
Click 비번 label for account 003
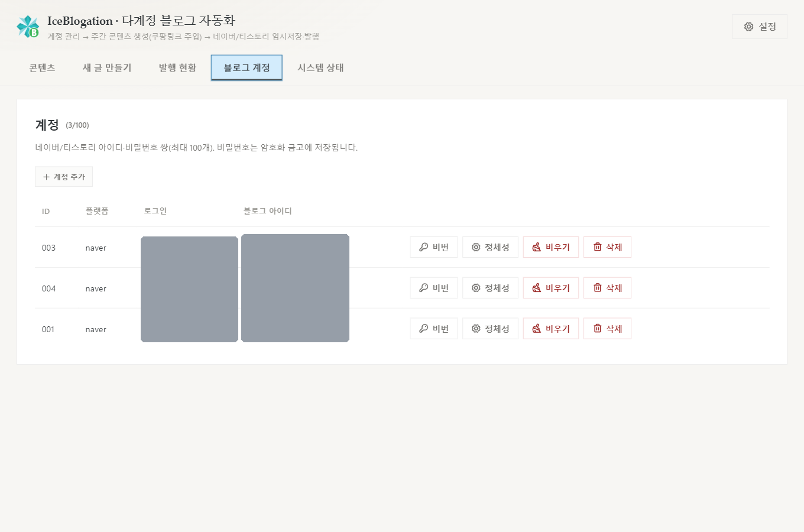click(440, 247)
